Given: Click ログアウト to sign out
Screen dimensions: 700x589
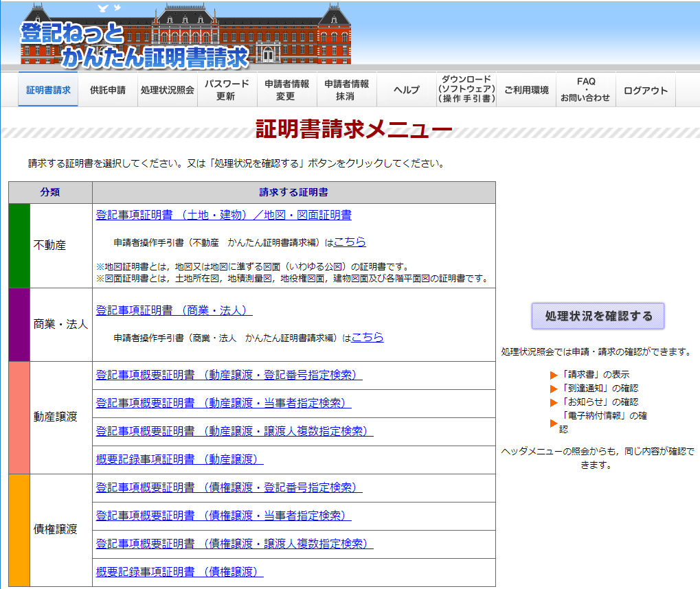Looking at the screenshot, I should point(645,91).
